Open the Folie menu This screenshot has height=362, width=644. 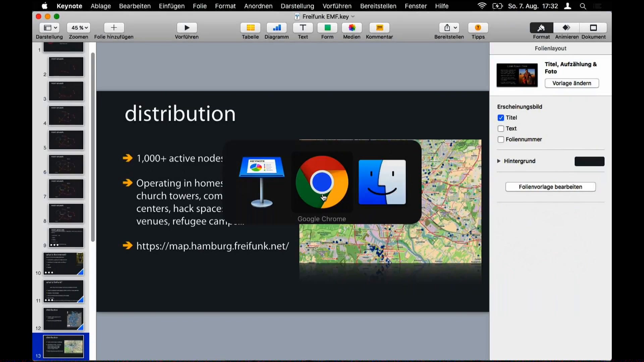click(x=200, y=6)
